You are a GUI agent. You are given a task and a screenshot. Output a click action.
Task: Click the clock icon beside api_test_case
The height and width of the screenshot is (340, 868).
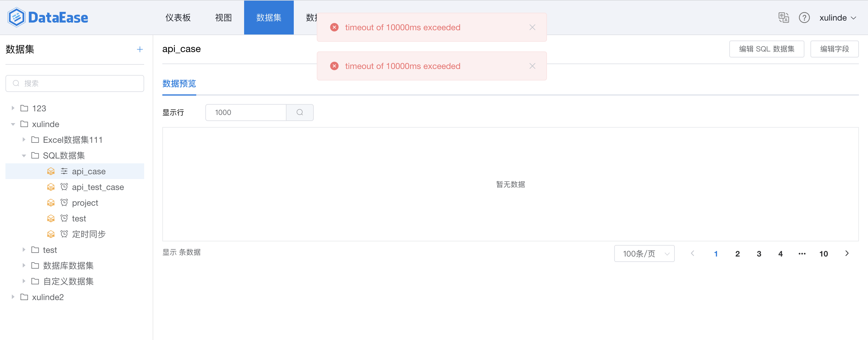click(64, 187)
